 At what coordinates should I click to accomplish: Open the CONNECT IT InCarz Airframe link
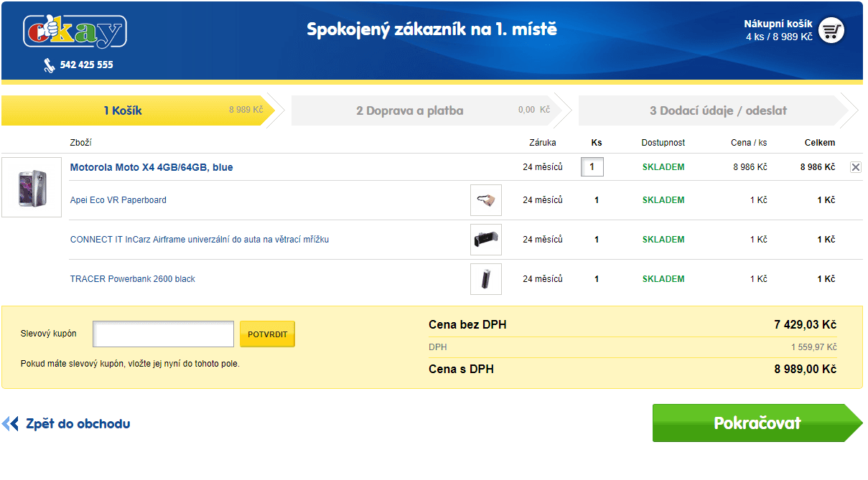point(200,240)
